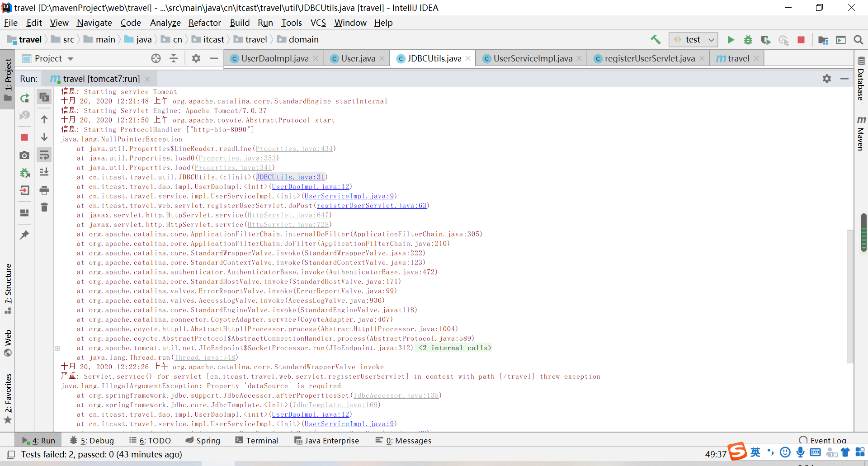Open the Event Log
The image size is (868, 466).
point(822,441)
